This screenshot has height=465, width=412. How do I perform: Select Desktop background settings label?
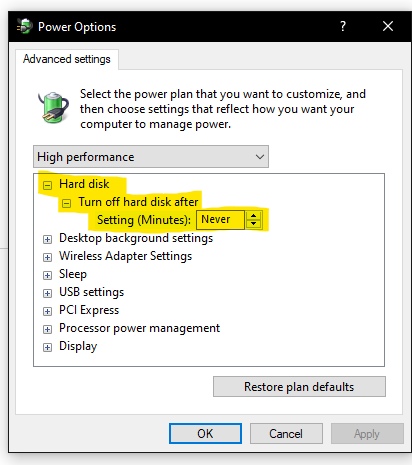136,238
